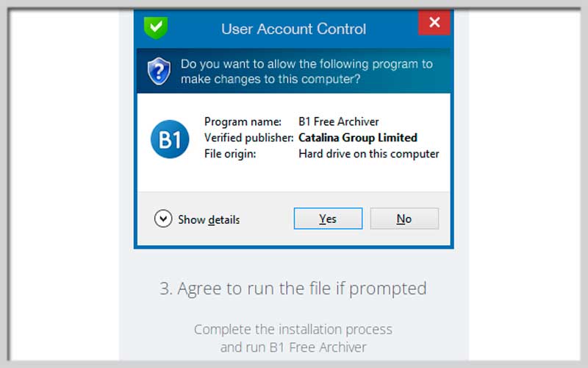Click the Show details label text
The width and height of the screenshot is (588, 368).
pyautogui.click(x=209, y=219)
